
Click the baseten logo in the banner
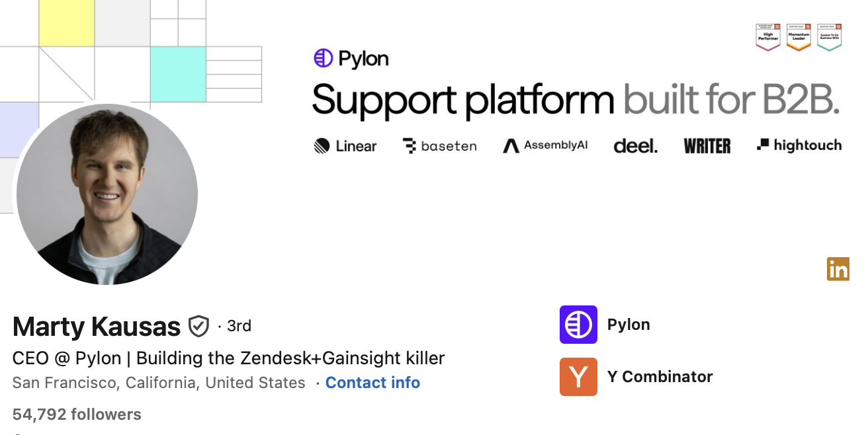(440, 146)
